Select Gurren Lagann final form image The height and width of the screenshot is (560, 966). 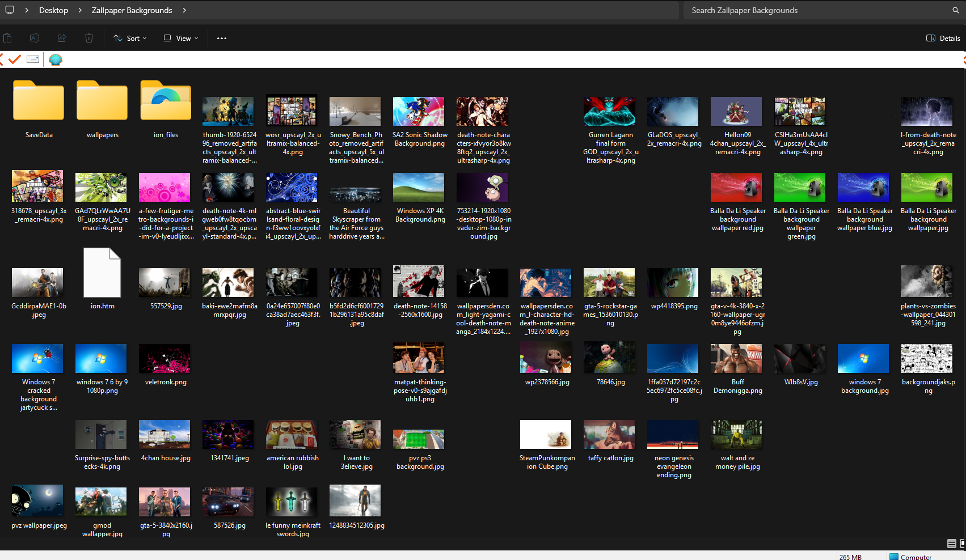(x=609, y=111)
